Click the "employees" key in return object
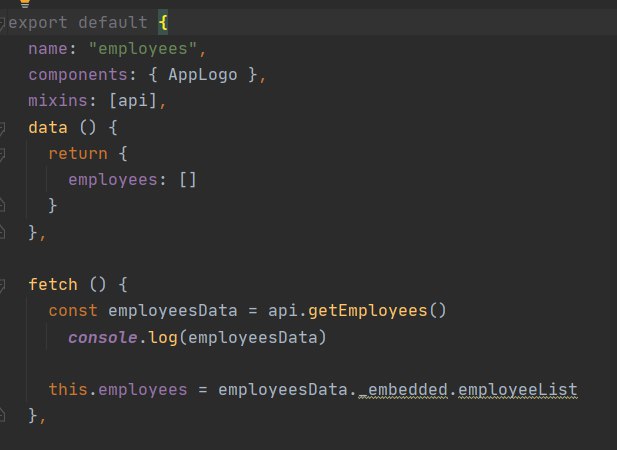The width and height of the screenshot is (617, 450). coord(113,180)
